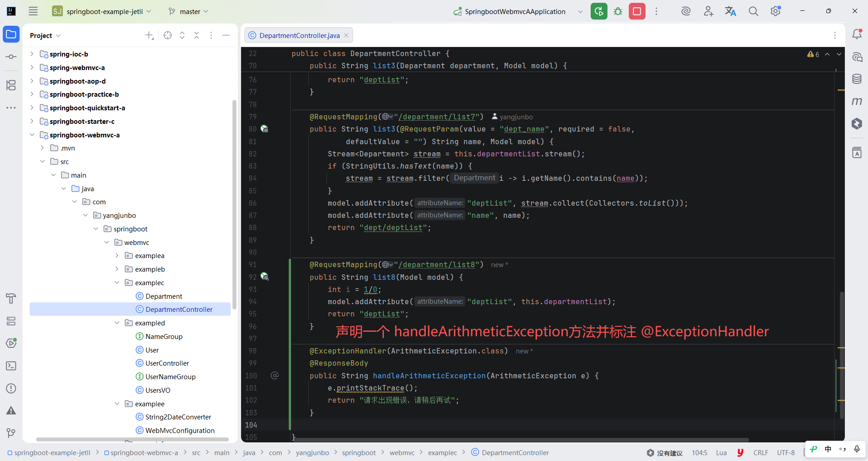868x461 pixels.
Task: Stop the running application
Action: pos(637,11)
